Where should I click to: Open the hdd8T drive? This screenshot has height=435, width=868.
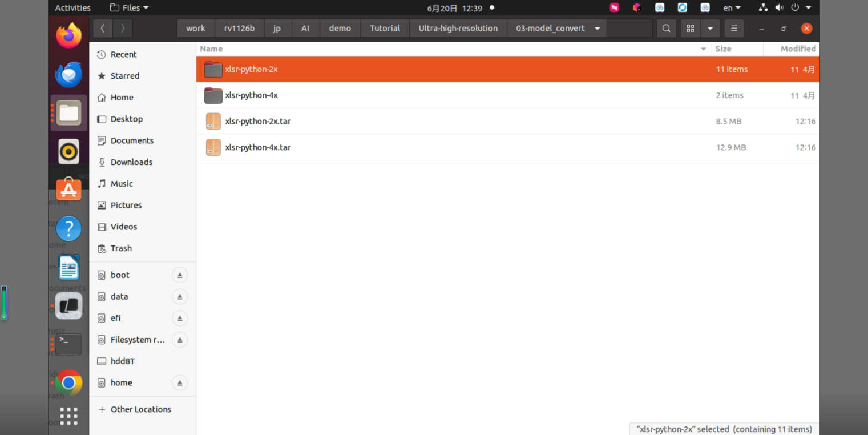143,361
